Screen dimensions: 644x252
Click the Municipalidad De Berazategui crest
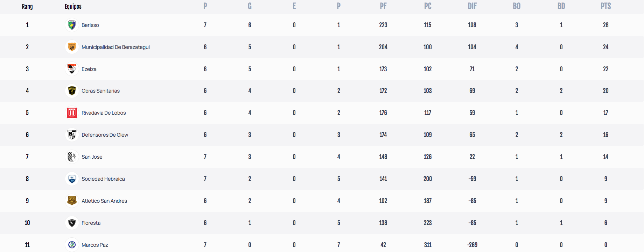click(72, 47)
